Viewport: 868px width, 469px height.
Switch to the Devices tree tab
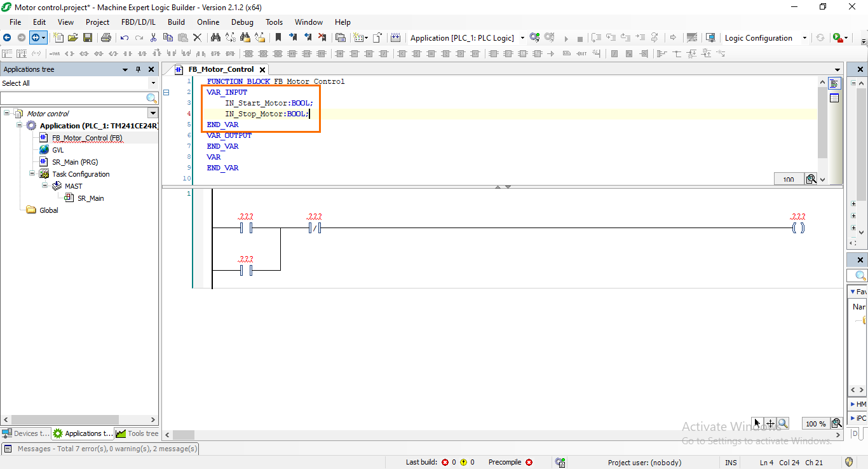(x=25, y=433)
